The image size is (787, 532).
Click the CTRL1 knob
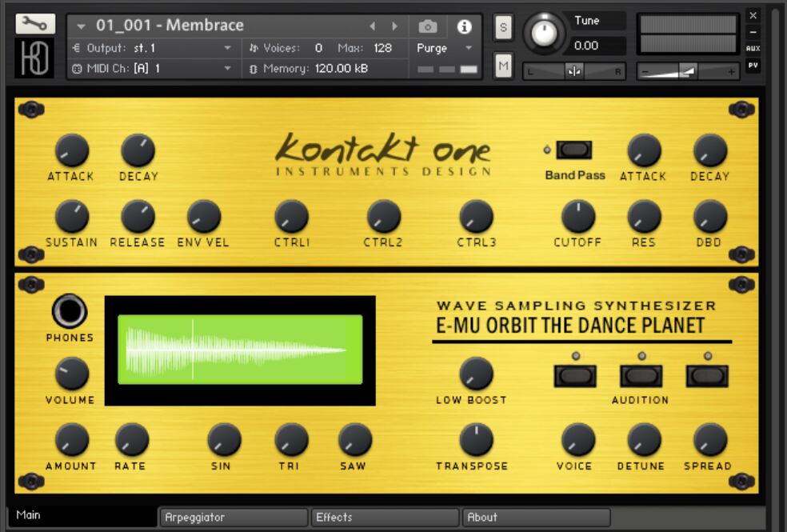point(292,216)
